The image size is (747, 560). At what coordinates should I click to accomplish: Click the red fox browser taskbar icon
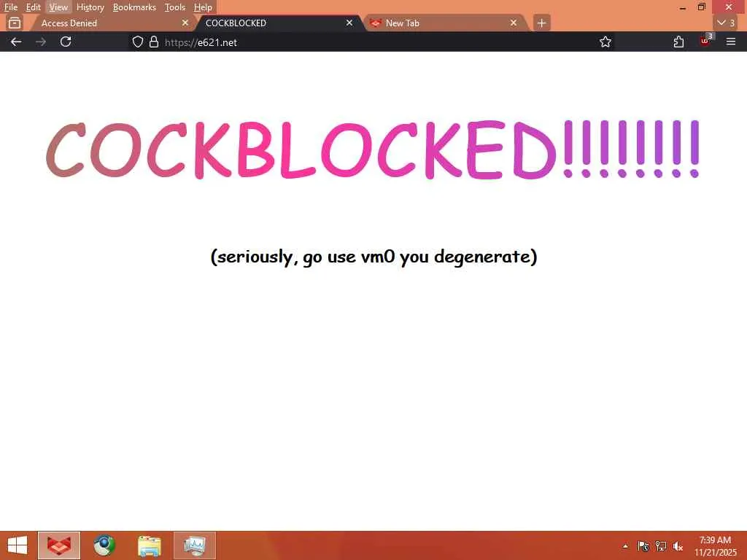point(59,545)
